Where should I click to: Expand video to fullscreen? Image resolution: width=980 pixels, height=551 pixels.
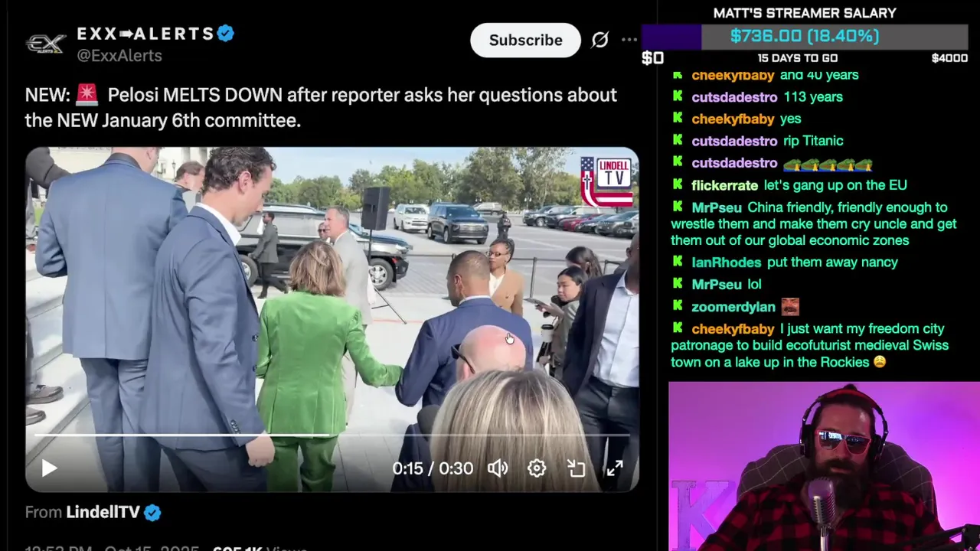point(615,468)
